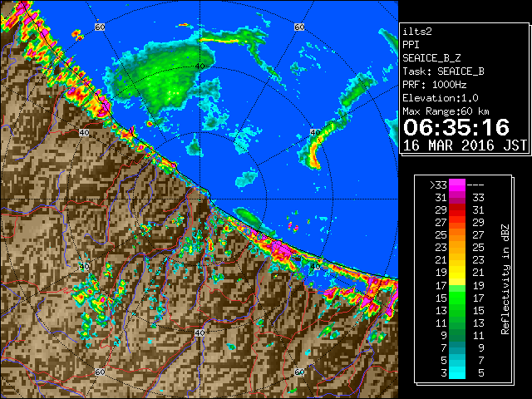Viewport: 532px width, 399px height.
Task: Pick the magenta >33 dBZ color band
Action: coord(457,185)
